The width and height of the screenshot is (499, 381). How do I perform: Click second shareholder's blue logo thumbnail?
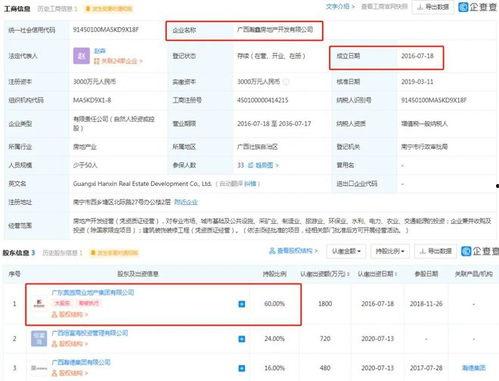pyautogui.click(x=39, y=339)
